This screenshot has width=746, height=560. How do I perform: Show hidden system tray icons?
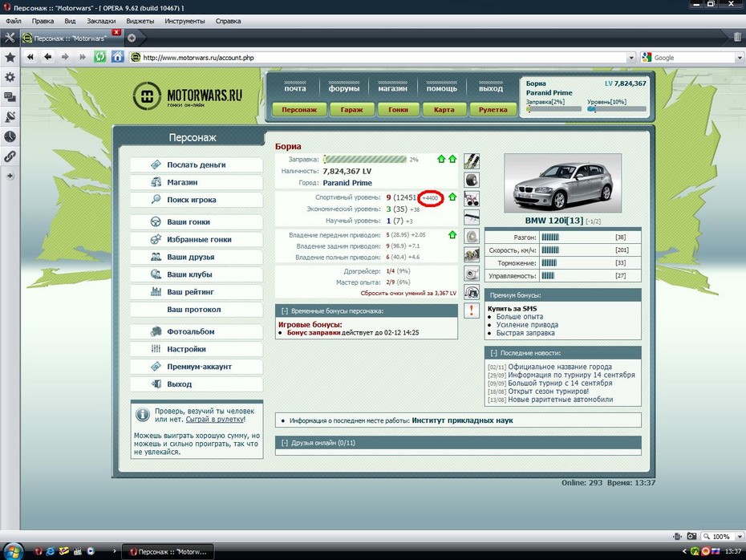point(684,552)
